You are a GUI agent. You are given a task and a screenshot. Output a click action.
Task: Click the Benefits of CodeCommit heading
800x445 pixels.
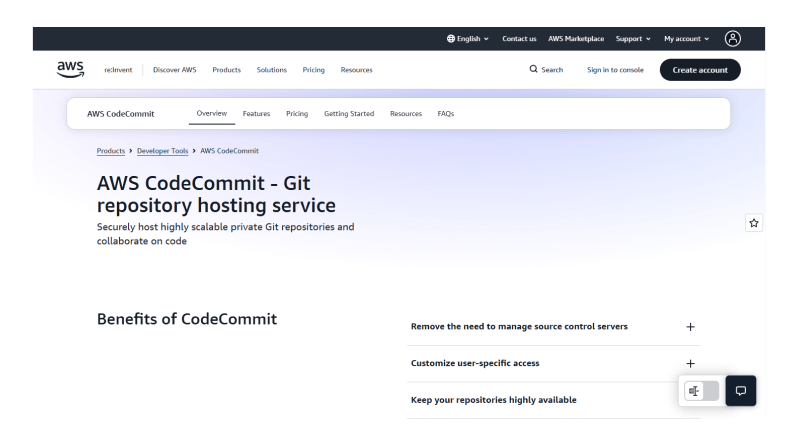[187, 319]
